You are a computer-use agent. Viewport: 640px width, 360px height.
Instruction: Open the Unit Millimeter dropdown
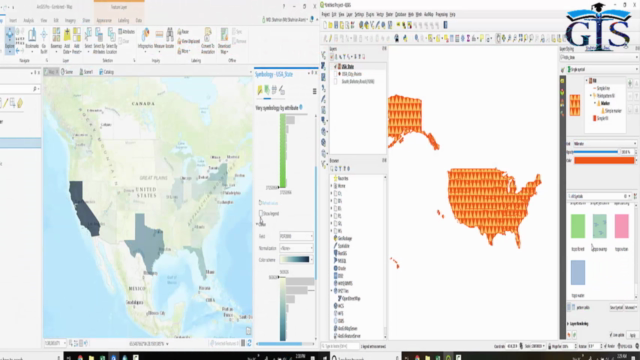pyautogui.click(x=605, y=144)
